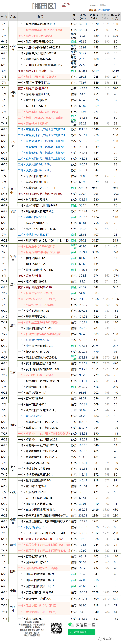
Task: Click the row 锦龙花园2栋111
Action: click(60, 217)
